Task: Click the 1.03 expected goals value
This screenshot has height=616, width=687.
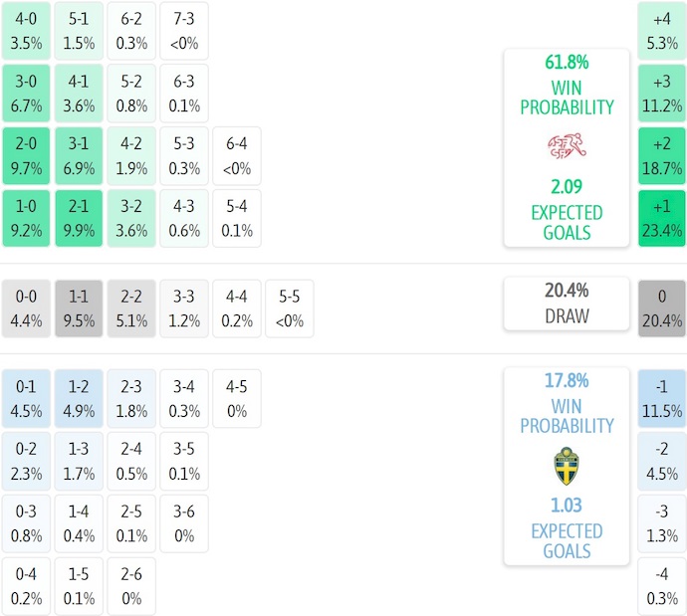Action: point(566,507)
